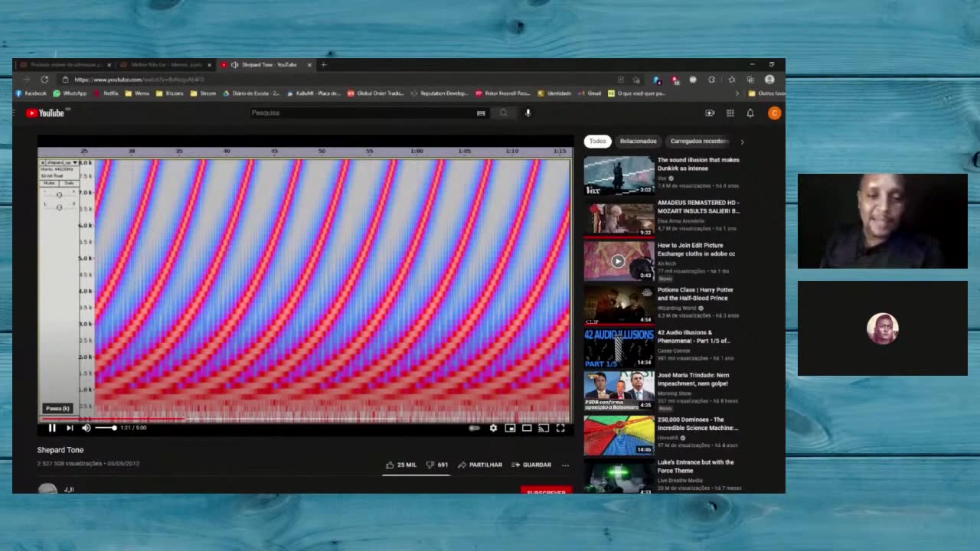The image size is (980, 551).
Task: Open the YouTube home logo
Action: pyautogui.click(x=46, y=113)
